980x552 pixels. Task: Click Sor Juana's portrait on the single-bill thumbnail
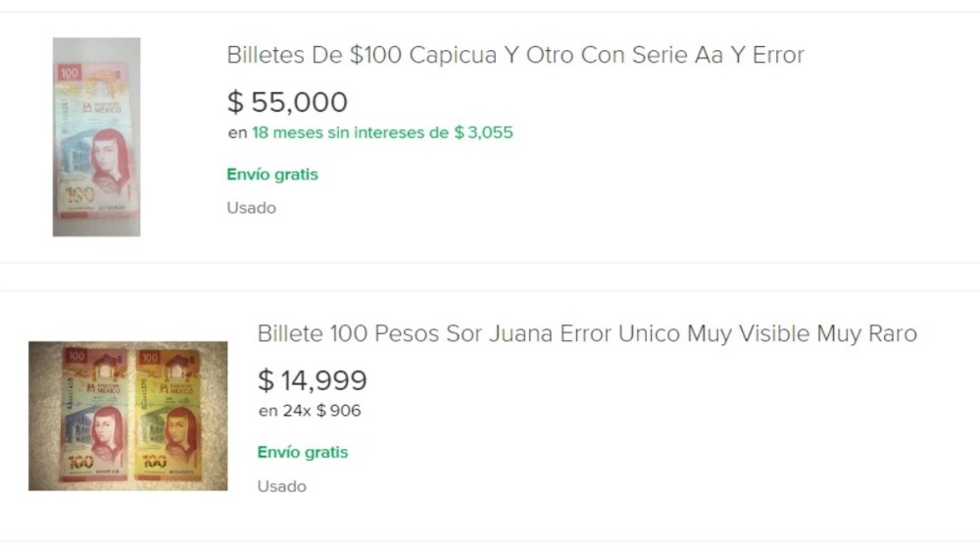click(109, 157)
